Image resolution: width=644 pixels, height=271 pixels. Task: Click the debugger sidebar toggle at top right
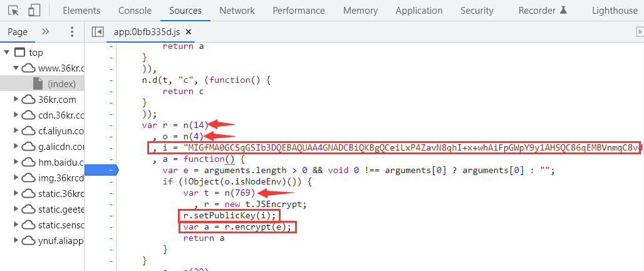[x=639, y=32]
